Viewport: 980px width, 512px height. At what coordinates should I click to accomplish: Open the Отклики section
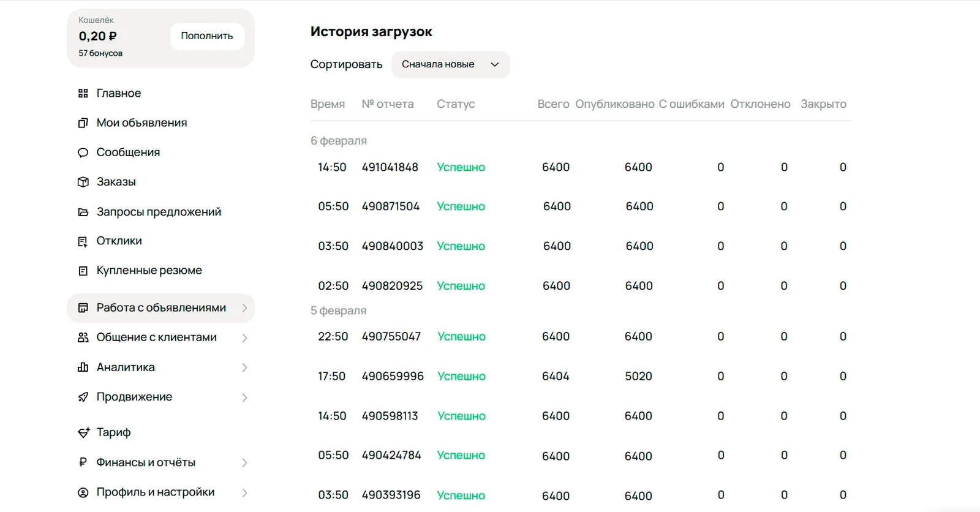(119, 241)
